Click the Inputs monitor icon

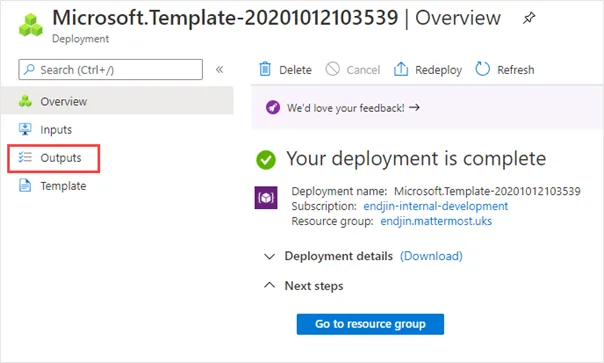pos(25,129)
